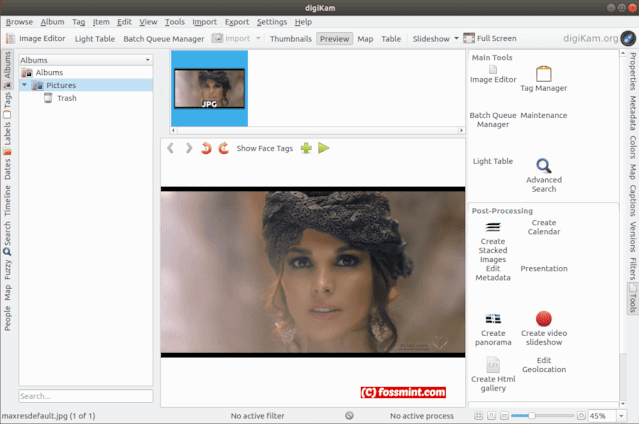Click Create Calendar in Post-Processing
This screenshot has height=424, width=639.
pos(544,227)
